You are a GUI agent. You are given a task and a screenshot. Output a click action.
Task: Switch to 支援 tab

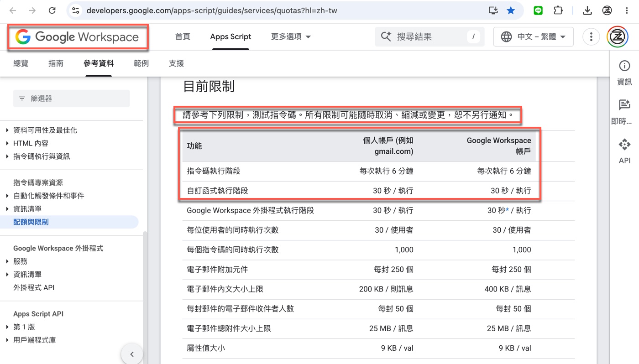(x=176, y=63)
